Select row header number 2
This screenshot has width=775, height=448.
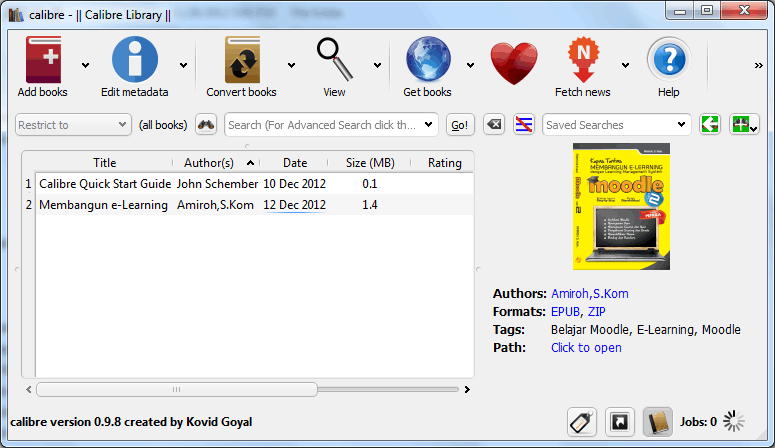[x=29, y=205]
